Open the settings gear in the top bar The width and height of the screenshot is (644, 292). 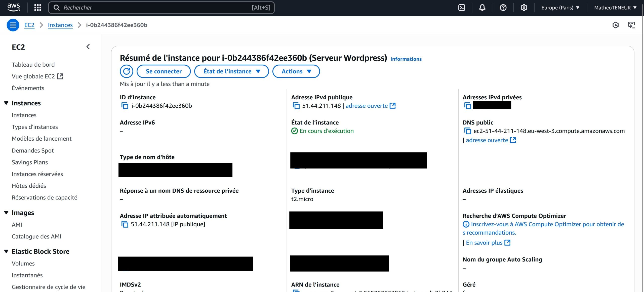click(524, 8)
